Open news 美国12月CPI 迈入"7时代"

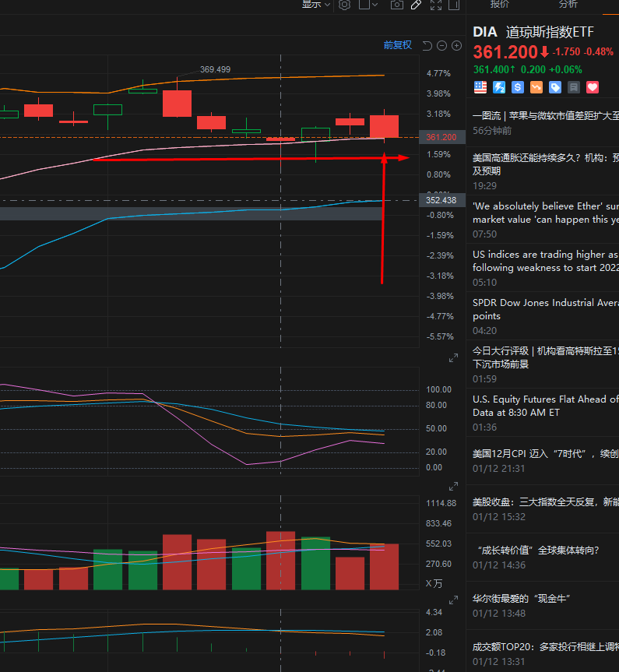point(543,461)
